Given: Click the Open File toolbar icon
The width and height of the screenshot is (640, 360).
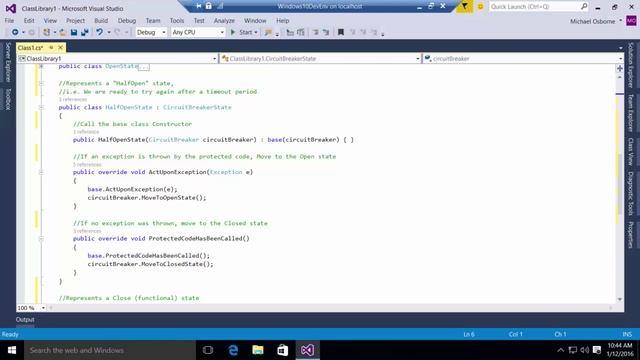Looking at the screenshot, I should (x=63, y=32).
